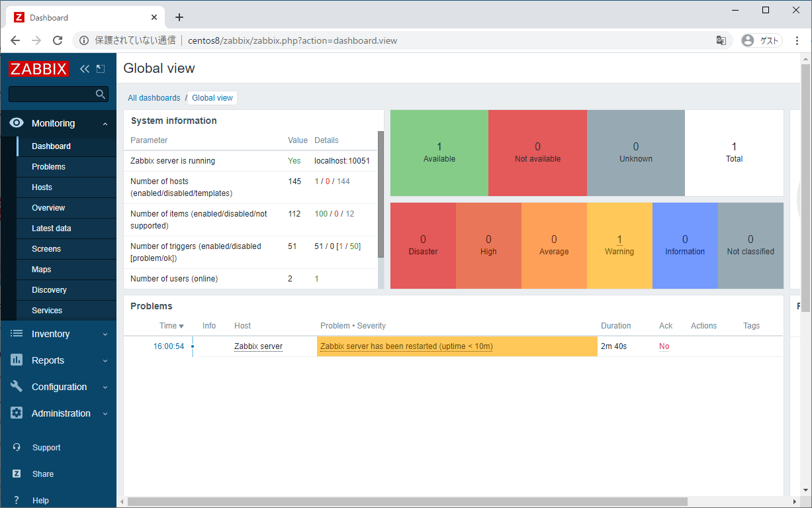Screen dimensions: 812x508
Task: Collapse the Monitoring menu section
Action: 105,124
